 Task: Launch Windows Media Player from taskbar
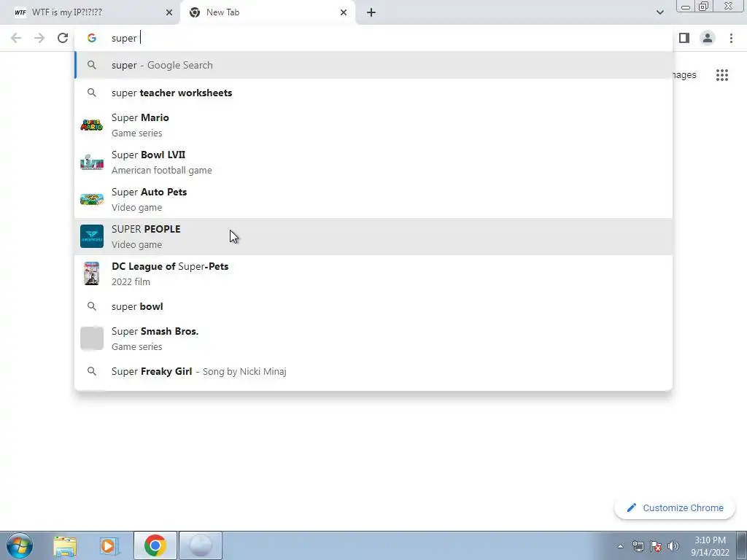coord(109,545)
